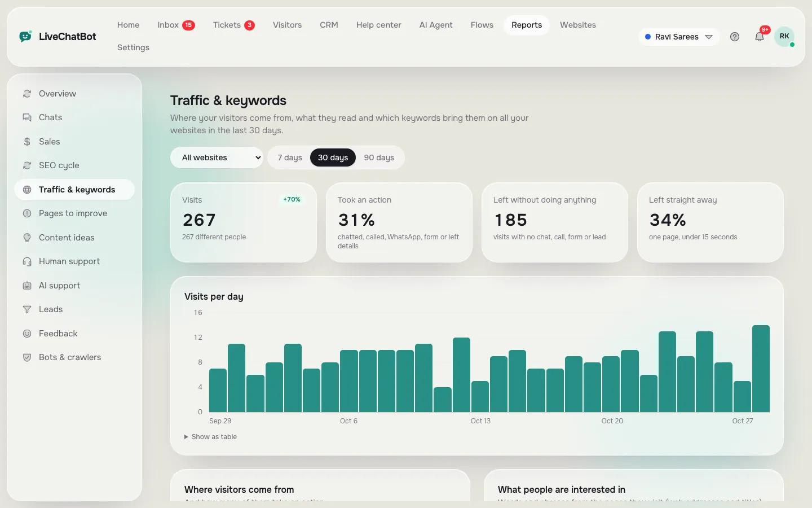Open the CRM tab
This screenshot has height=508, width=812.
(x=329, y=25)
